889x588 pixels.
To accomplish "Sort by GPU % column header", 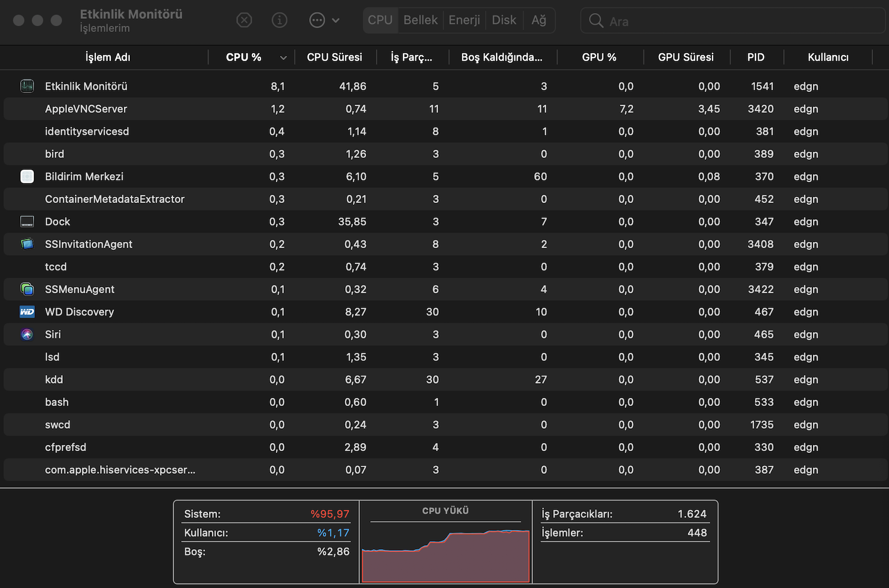I will click(599, 57).
